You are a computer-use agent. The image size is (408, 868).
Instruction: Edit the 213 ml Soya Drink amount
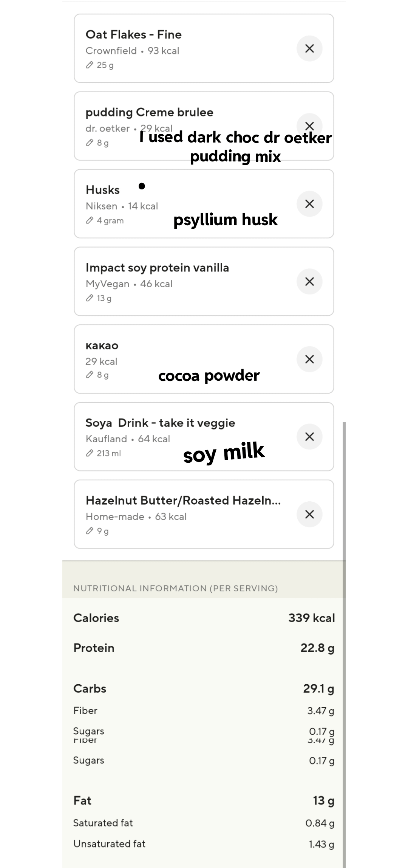tap(104, 453)
